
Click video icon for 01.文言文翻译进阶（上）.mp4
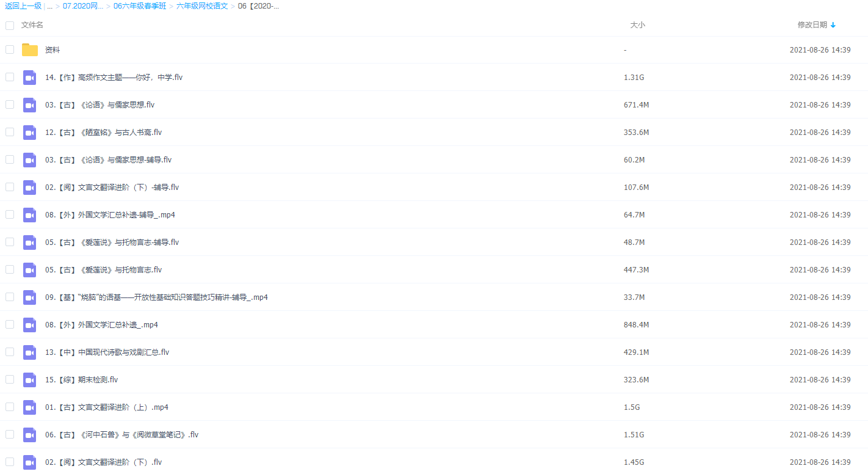tap(29, 407)
